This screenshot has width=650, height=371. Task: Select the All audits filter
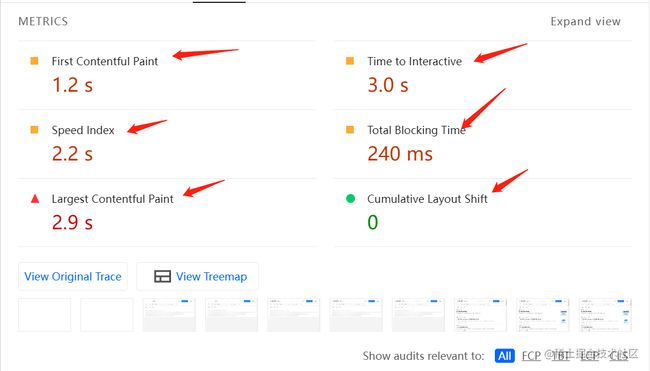click(x=504, y=356)
